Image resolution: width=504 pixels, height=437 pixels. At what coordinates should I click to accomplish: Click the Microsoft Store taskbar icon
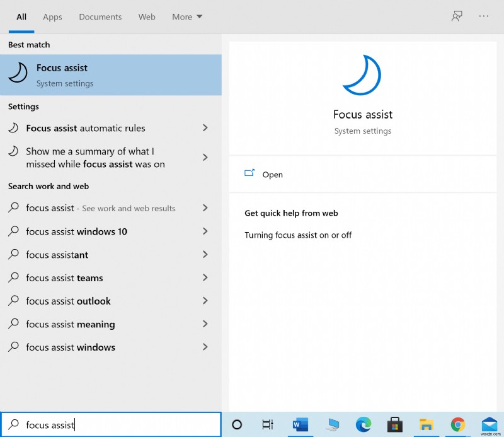(x=394, y=424)
